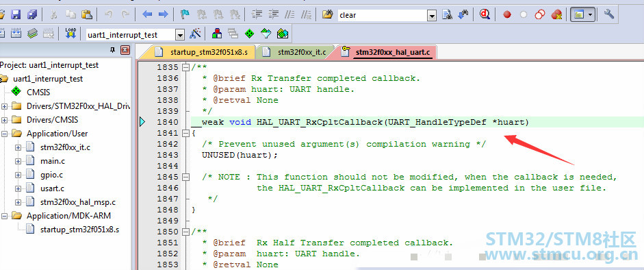The height and width of the screenshot is (270, 644).
Task: Close the Project panel with red X
Action: click(x=125, y=51)
